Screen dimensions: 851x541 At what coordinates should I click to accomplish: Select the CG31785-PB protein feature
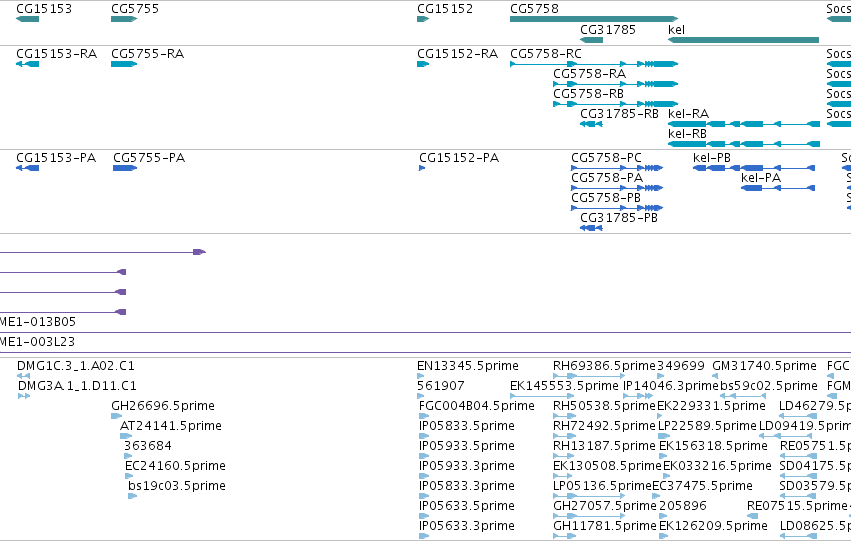tap(592, 228)
